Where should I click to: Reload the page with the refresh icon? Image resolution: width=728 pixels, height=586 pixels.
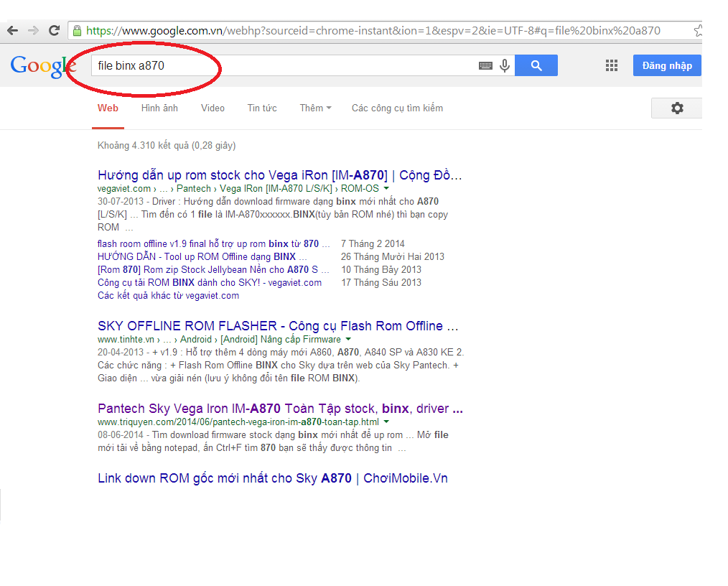55,31
